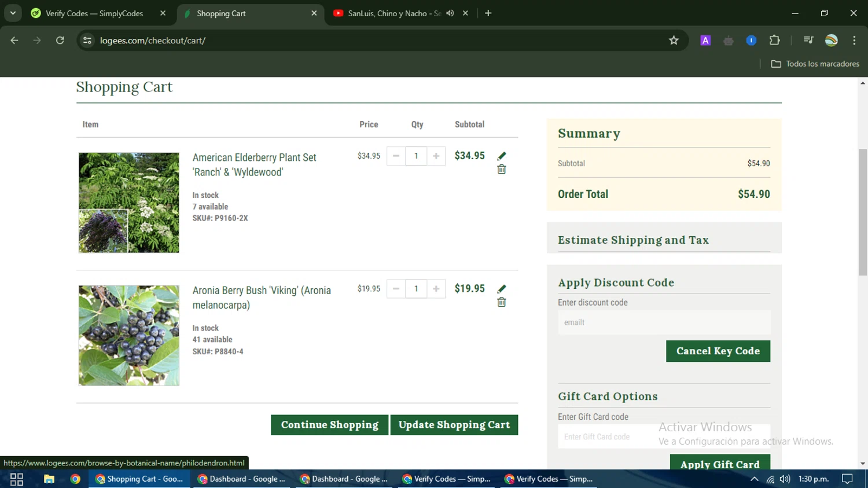Viewport: 868px width, 488px height.
Task: Open a new browser tab
Action: [x=488, y=13]
